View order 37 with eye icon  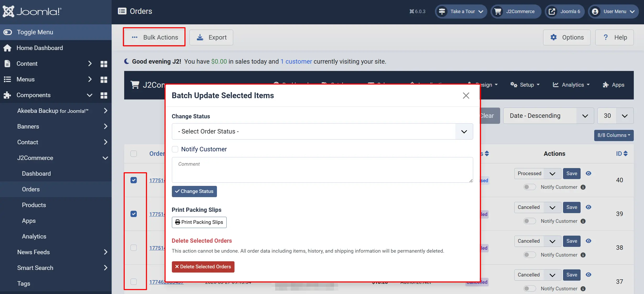(x=588, y=275)
